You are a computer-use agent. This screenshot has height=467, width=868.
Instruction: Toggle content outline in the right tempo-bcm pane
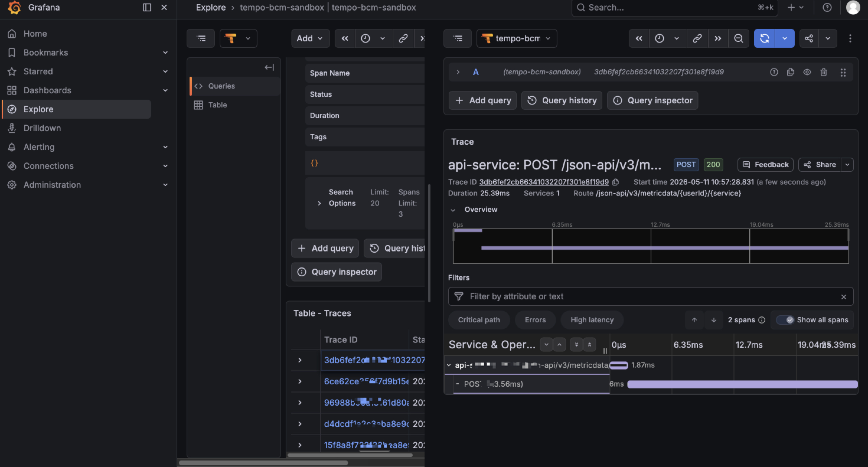click(x=458, y=38)
